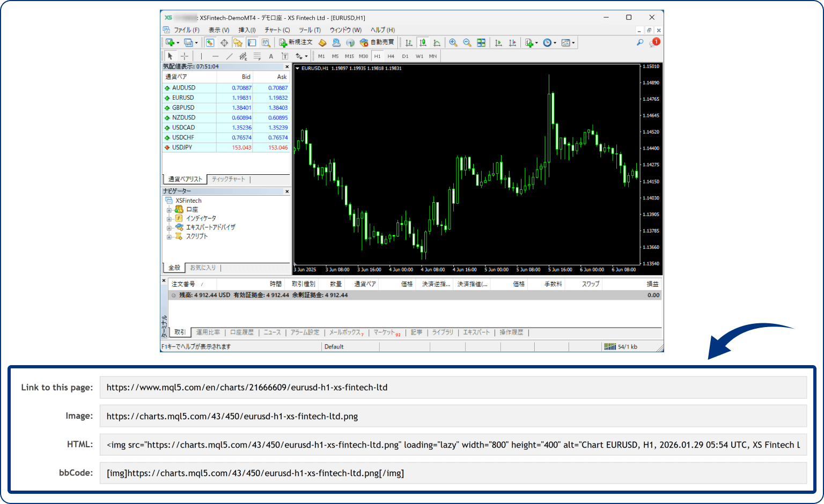Open the チャート menu

coord(277,30)
